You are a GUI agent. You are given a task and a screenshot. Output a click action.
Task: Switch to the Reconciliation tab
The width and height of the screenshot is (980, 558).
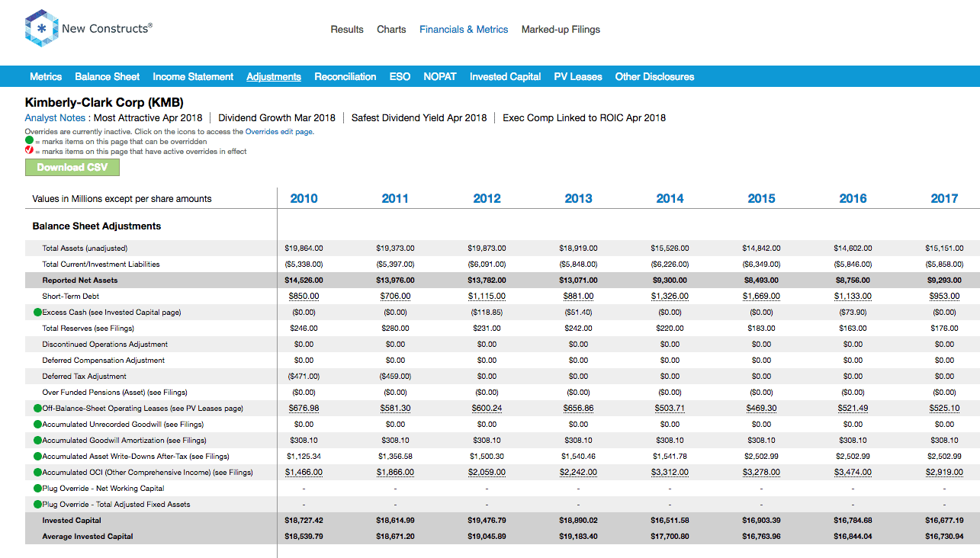[x=345, y=77]
